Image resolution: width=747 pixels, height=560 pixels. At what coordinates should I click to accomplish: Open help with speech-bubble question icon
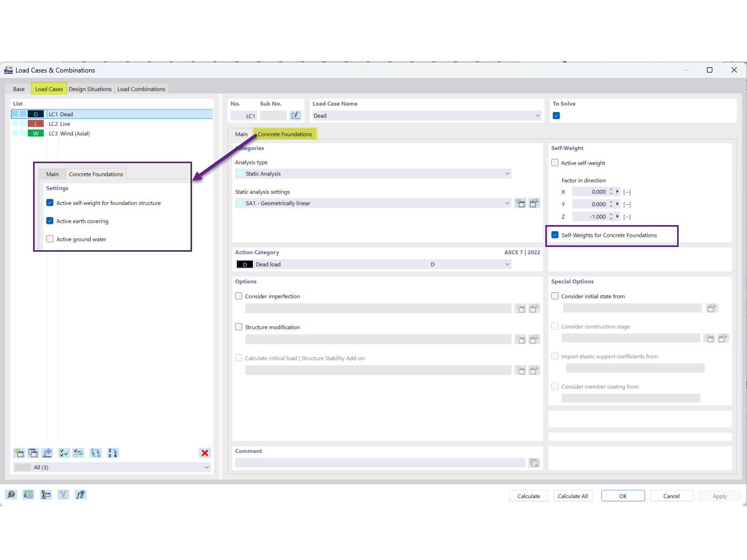coord(11,494)
